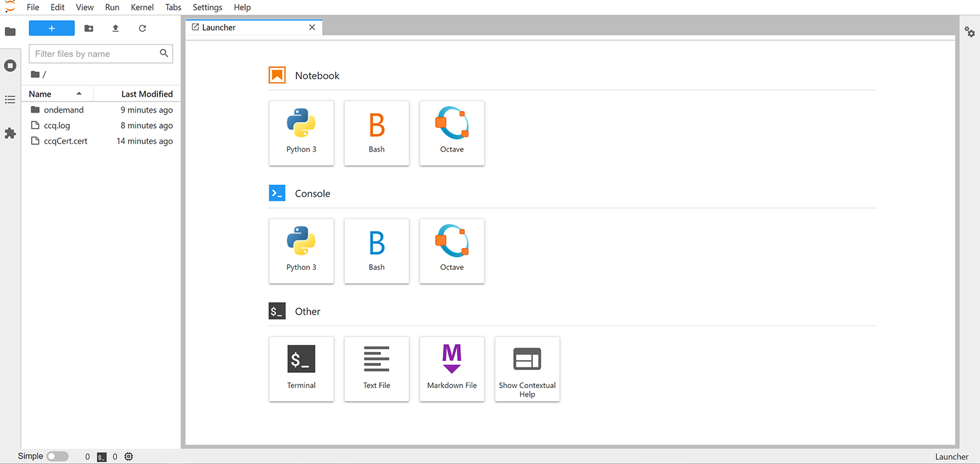This screenshot has width=980, height=464.
Task: Open the Help menu
Action: 243,7
